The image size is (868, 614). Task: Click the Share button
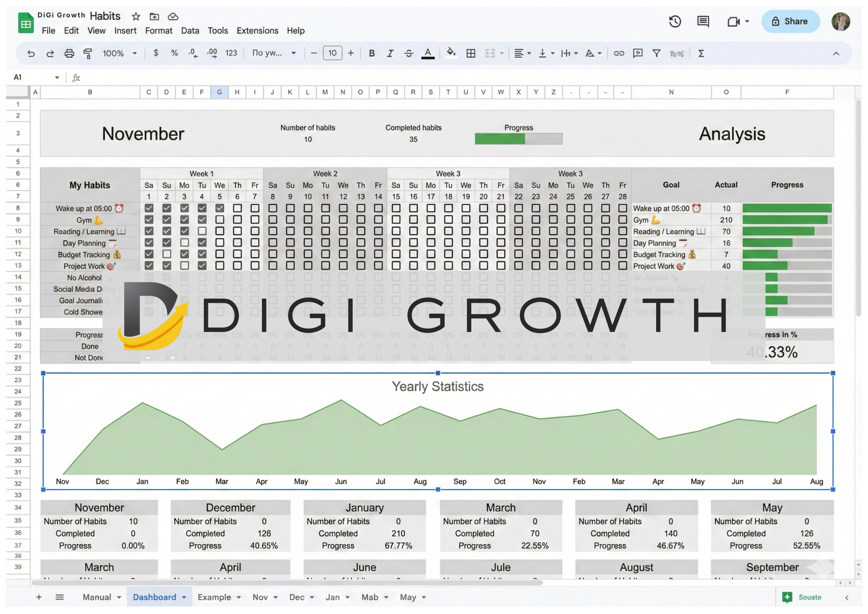(x=790, y=21)
